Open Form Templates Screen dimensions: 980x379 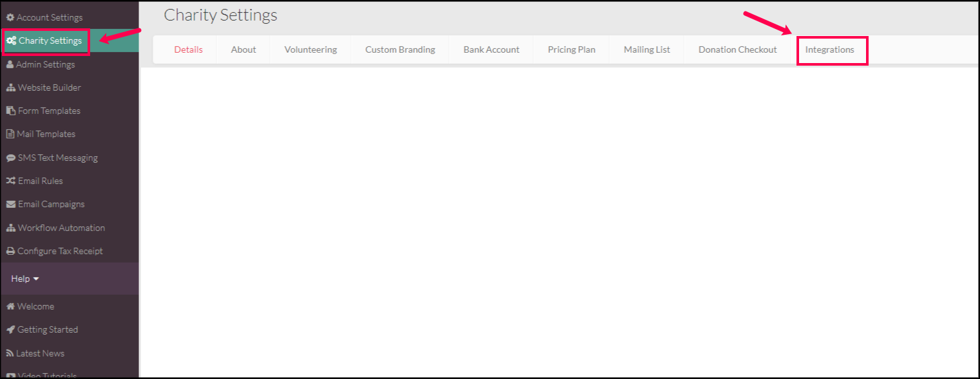pyautogui.click(x=49, y=111)
